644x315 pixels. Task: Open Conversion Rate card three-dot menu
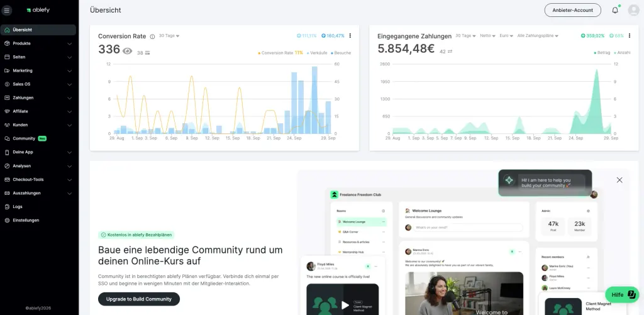[x=350, y=36]
